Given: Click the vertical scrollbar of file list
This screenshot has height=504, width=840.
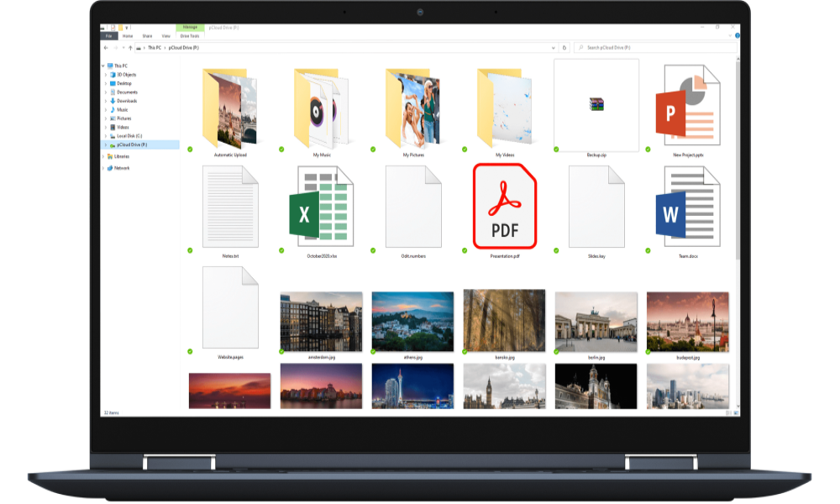Looking at the screenshot, I should pyautogui.click(x=738, y=160).
